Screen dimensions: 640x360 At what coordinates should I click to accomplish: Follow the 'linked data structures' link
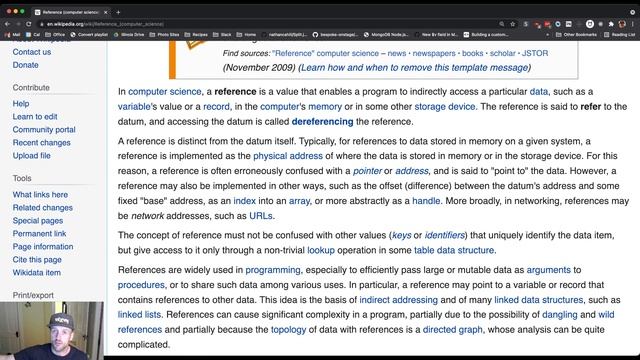538,300
